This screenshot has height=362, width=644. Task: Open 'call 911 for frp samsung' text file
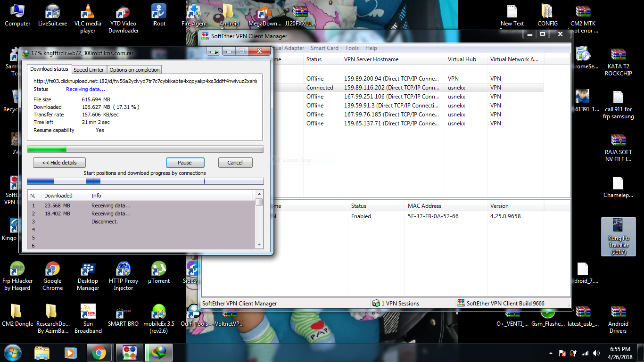(x=618, y=105)
